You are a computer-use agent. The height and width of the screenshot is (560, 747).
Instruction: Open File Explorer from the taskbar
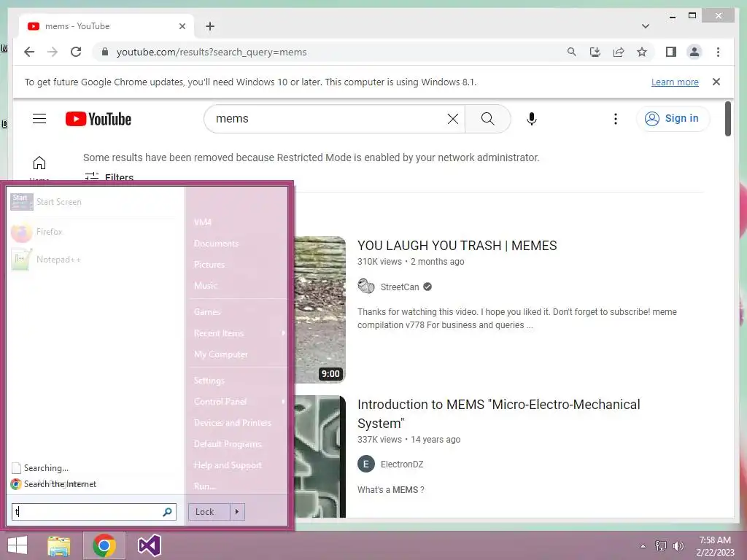pos(59,545)
